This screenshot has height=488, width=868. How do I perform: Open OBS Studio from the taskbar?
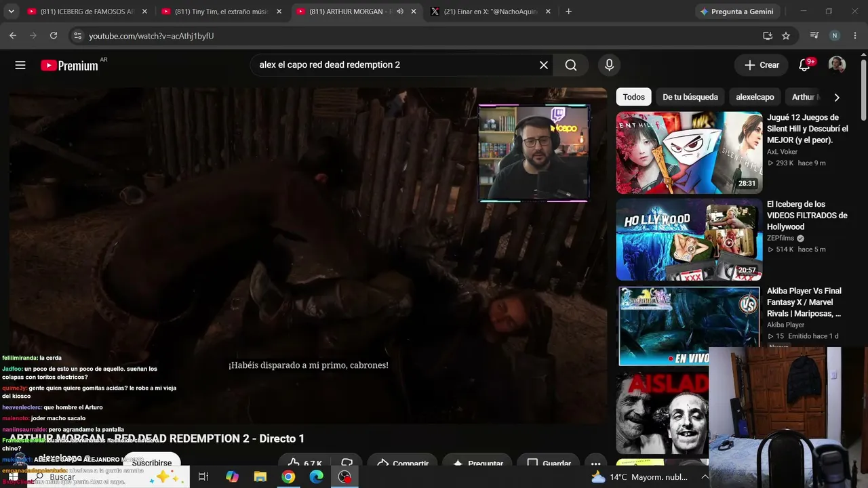click(x=345, y=477)
